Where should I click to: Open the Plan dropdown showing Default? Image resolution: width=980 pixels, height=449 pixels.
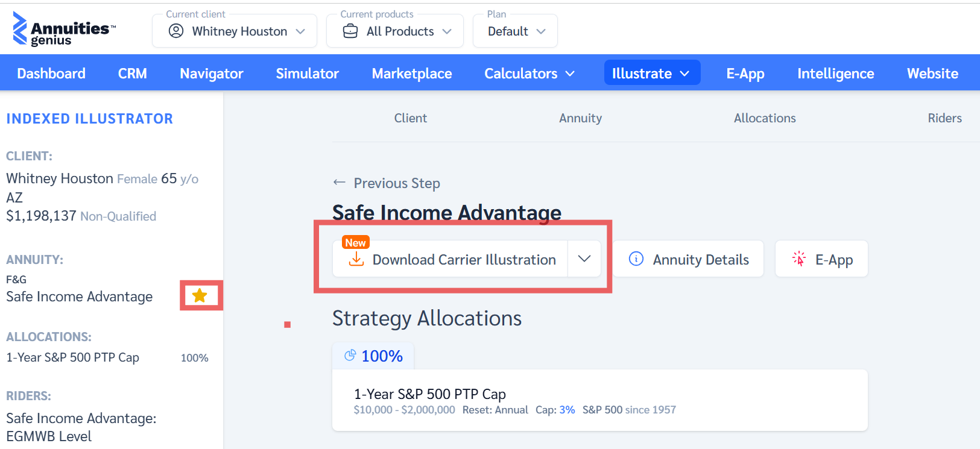(x=515, y=31)
